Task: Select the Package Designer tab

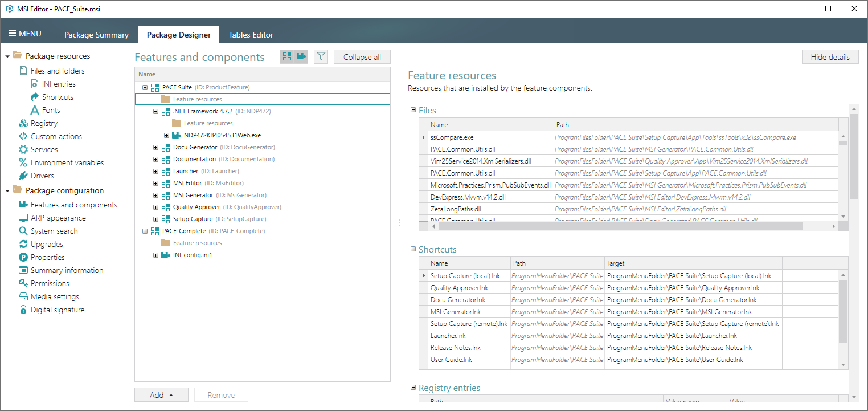Action: click(179, 35)
